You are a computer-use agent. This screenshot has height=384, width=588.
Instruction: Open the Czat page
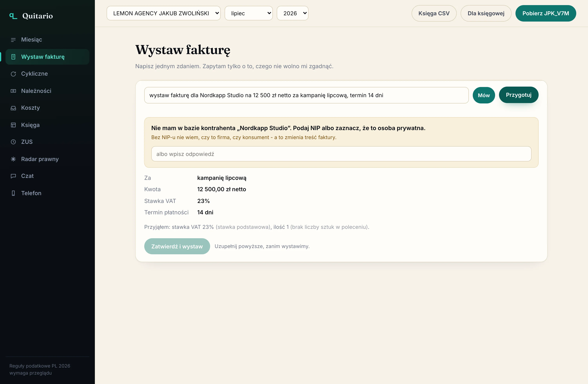point(47,176)
